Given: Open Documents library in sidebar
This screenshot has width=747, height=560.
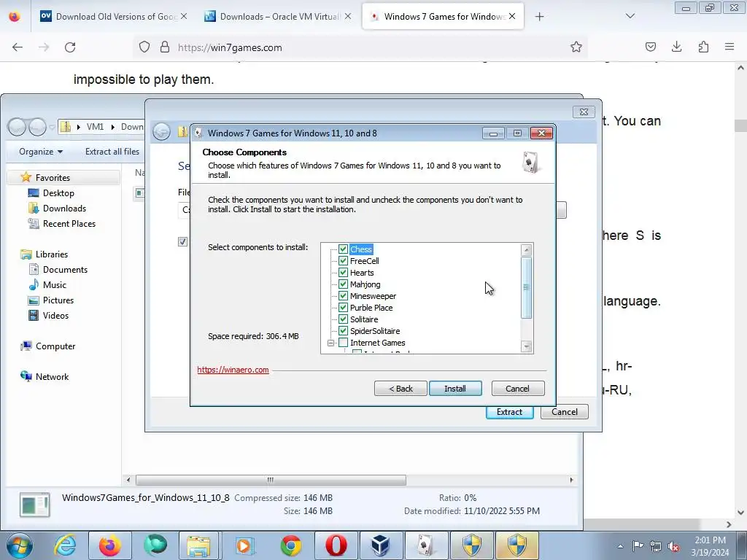Looking at the screenshot, I should tap(65, 270).
